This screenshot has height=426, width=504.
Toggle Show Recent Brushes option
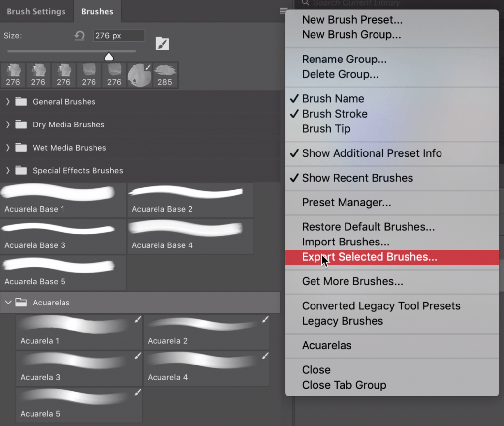[x=357, y=178]
